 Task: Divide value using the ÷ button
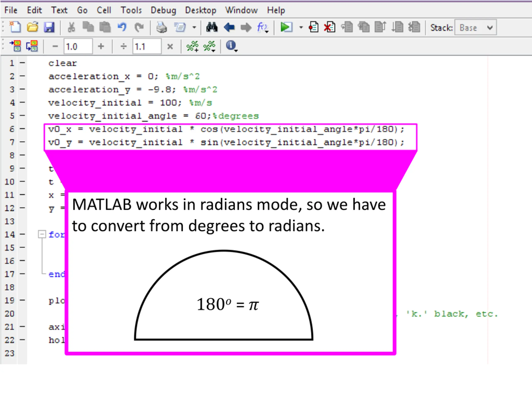(x=123, y=46)
